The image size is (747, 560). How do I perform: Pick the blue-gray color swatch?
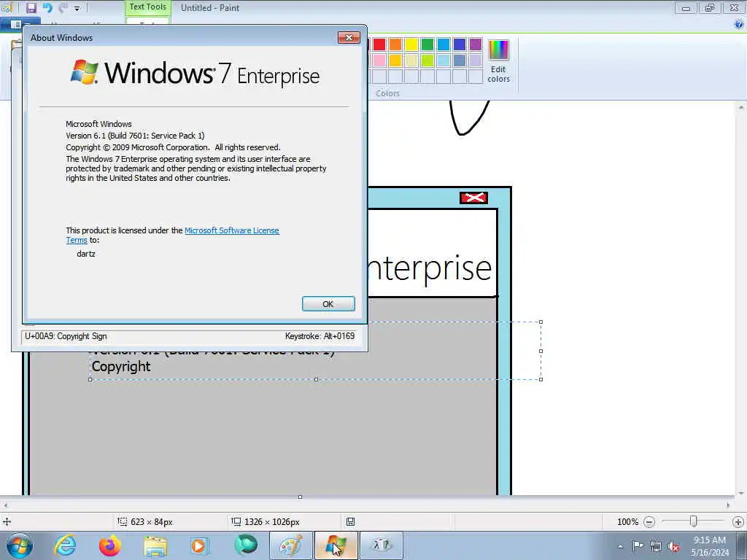tap(460, 61)
